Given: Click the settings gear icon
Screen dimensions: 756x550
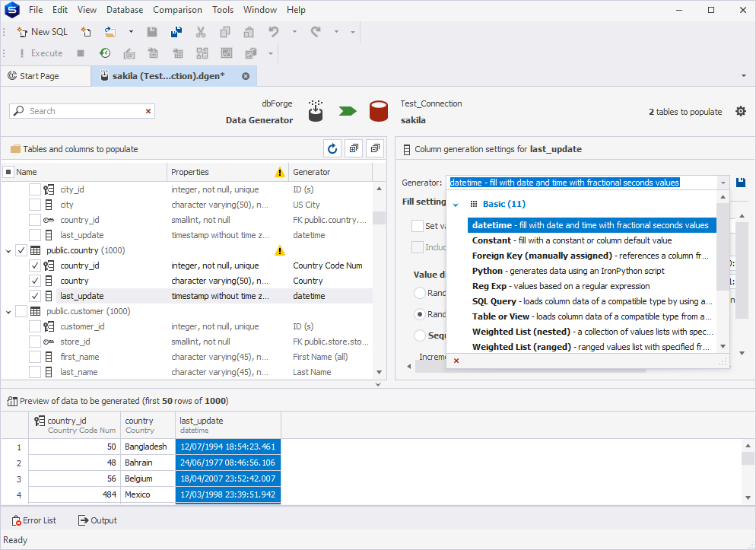Looking at the screenshot, I should click(741, 111).
